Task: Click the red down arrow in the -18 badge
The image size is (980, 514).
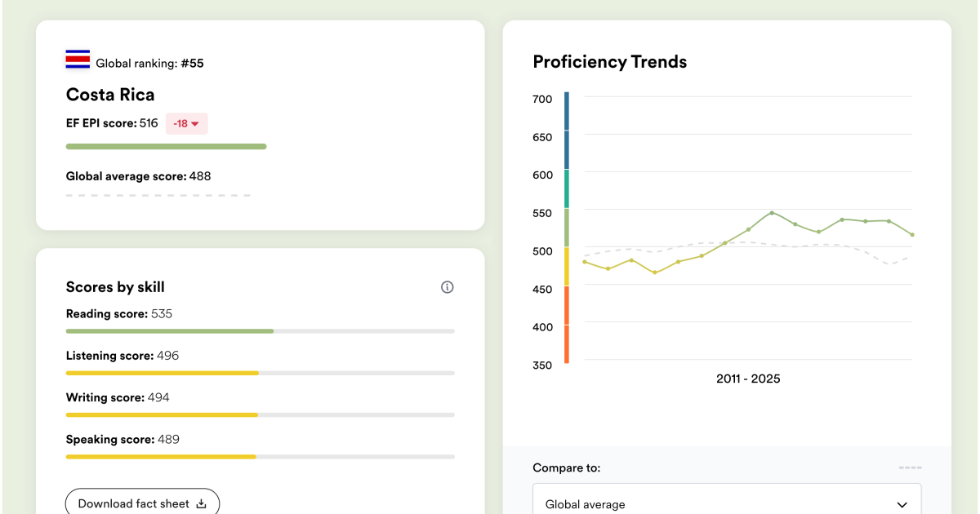Action: (x=195, y=124)
